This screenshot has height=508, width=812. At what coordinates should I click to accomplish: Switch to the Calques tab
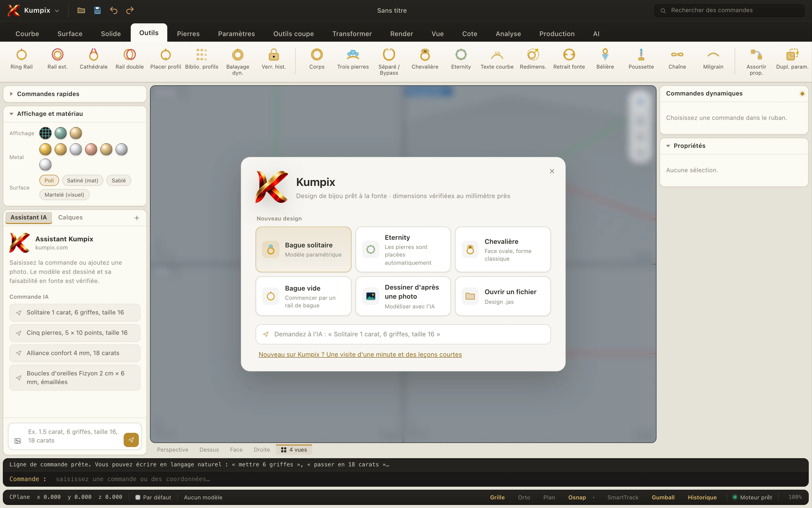(71, 217)
